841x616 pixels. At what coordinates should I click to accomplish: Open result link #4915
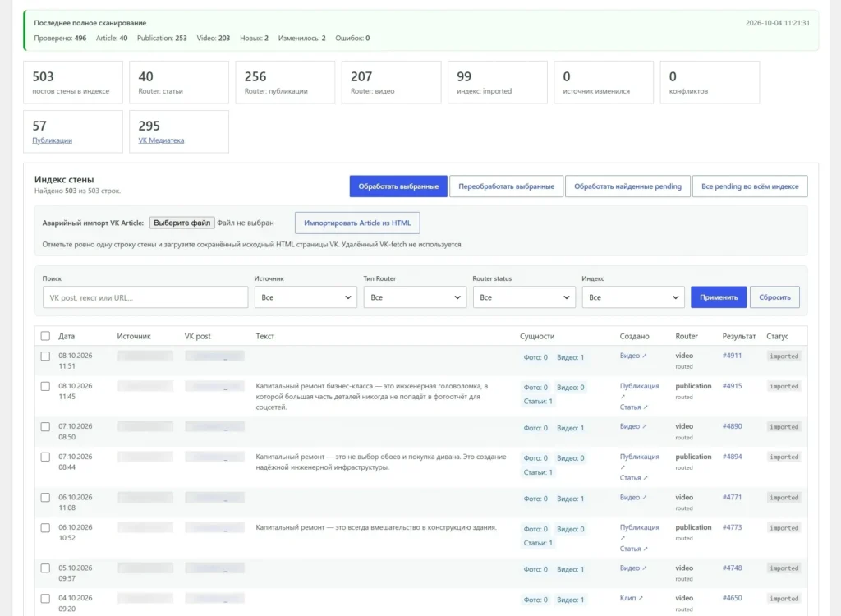click(732, 386)
